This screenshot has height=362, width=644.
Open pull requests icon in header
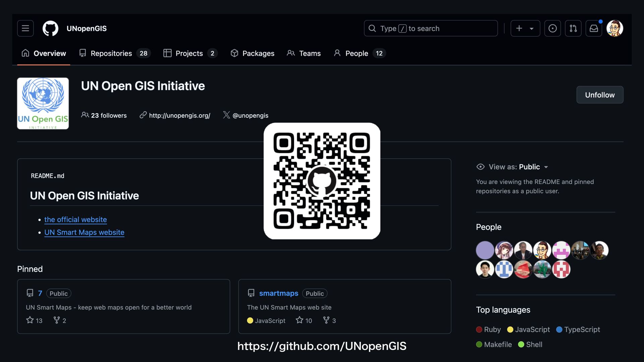coord(573,28)
